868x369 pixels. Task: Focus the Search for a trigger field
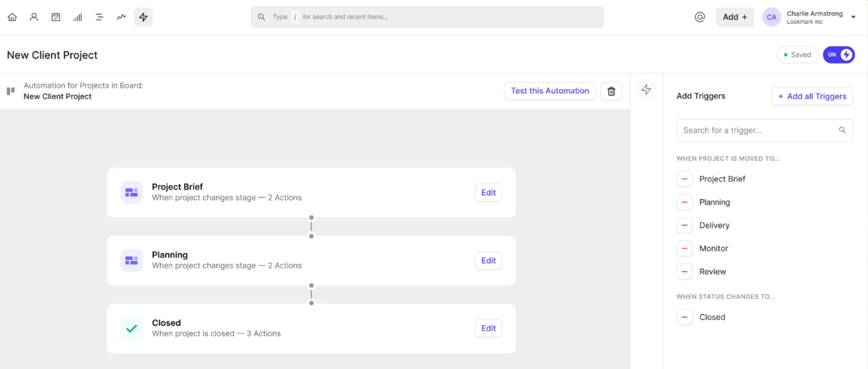coord(765,130)
